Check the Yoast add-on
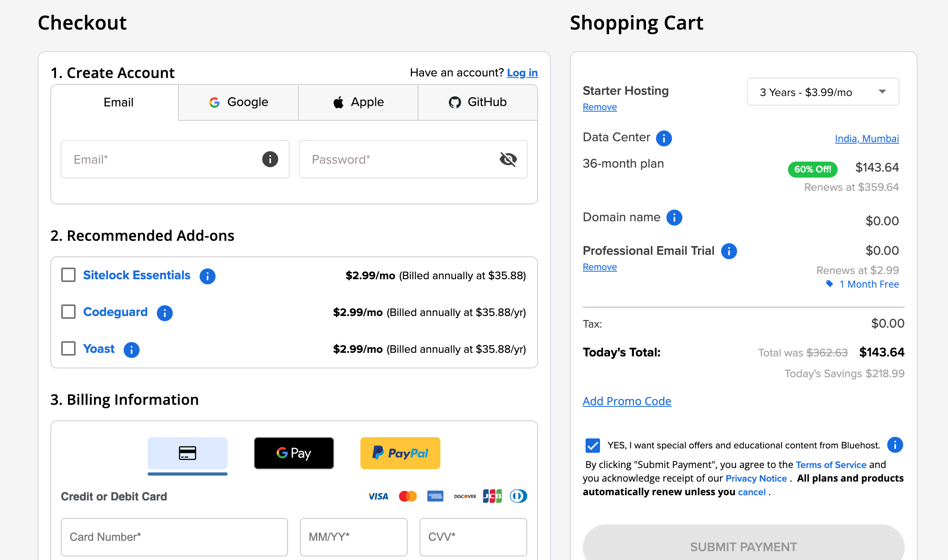 [x=68, y=348]
